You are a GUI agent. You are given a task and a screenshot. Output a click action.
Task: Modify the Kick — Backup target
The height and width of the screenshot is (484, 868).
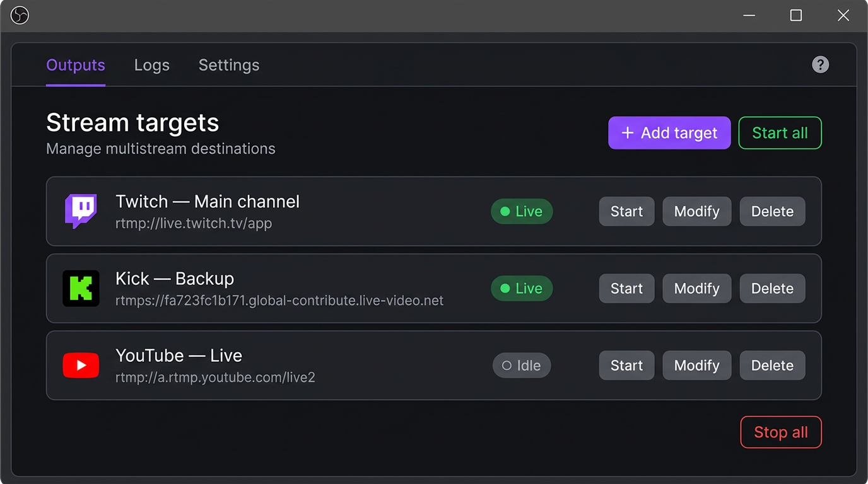[x=696, y=288]
